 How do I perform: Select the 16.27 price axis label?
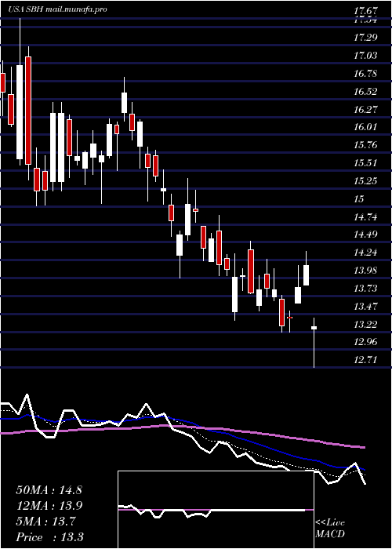365,109
